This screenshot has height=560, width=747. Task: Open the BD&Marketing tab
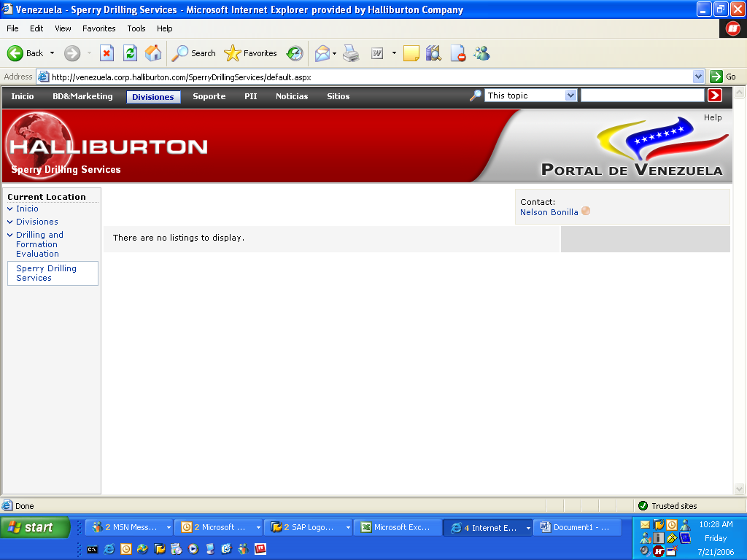point(82,96)
